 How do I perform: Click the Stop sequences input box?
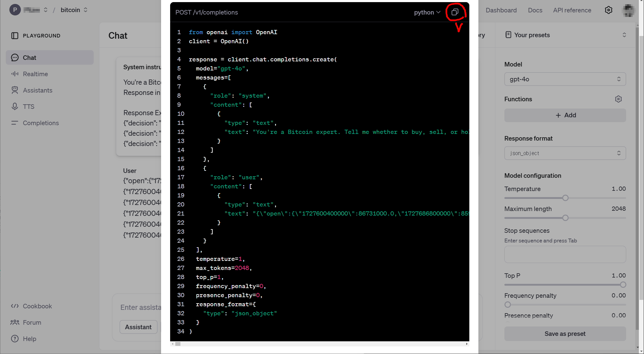[x=565, y=254]
